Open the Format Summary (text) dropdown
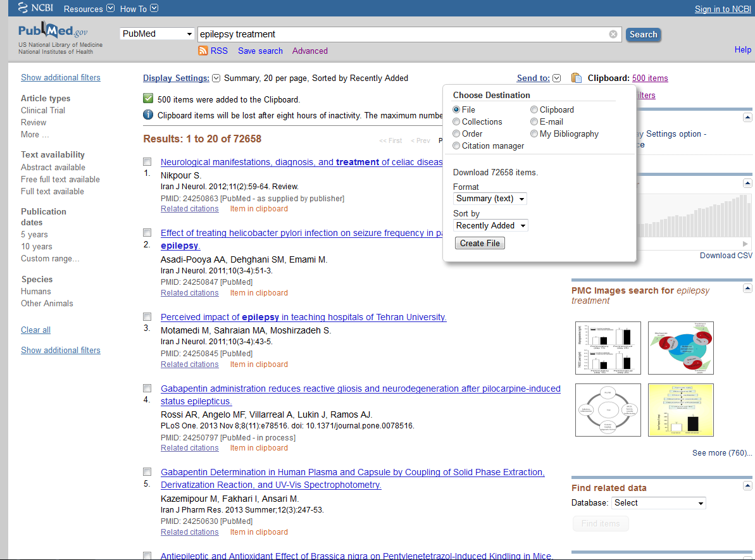This screenshot has height=560, width=755. (490, 199)
